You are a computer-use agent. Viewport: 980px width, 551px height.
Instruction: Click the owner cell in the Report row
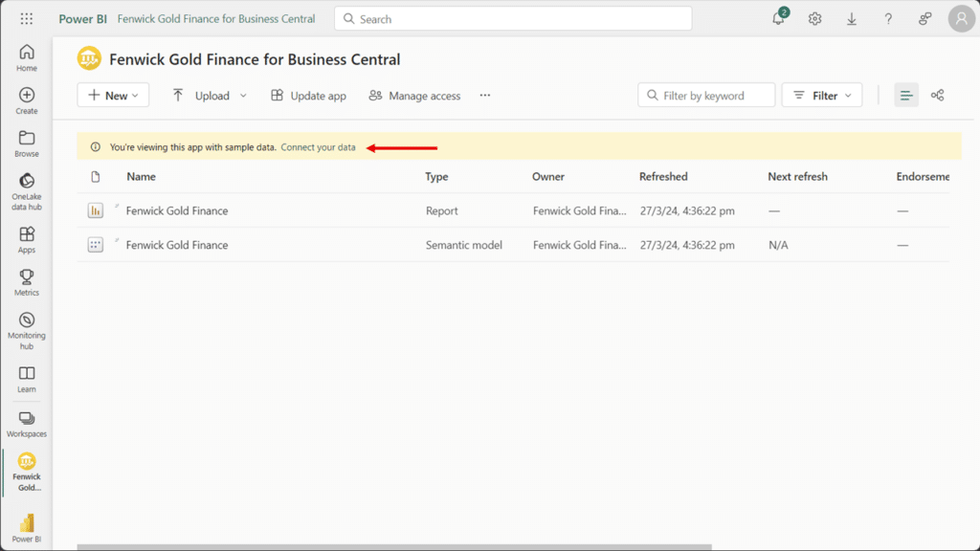point(579,210)
